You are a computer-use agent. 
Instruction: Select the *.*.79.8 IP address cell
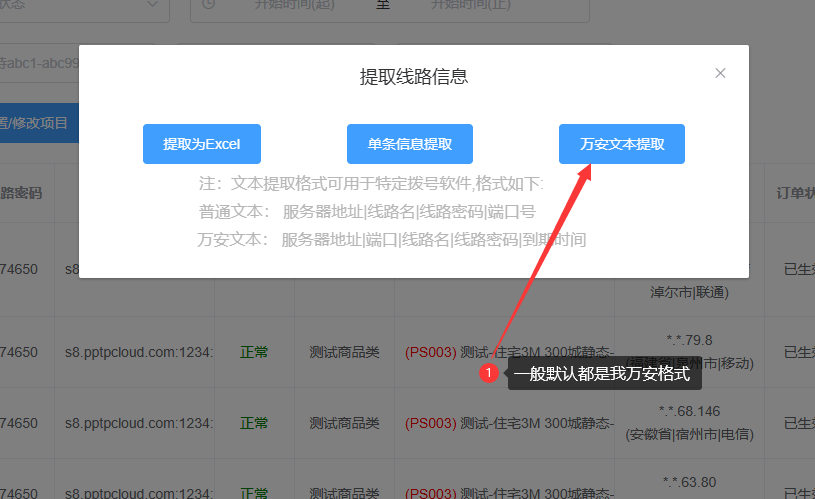[689, 340]
